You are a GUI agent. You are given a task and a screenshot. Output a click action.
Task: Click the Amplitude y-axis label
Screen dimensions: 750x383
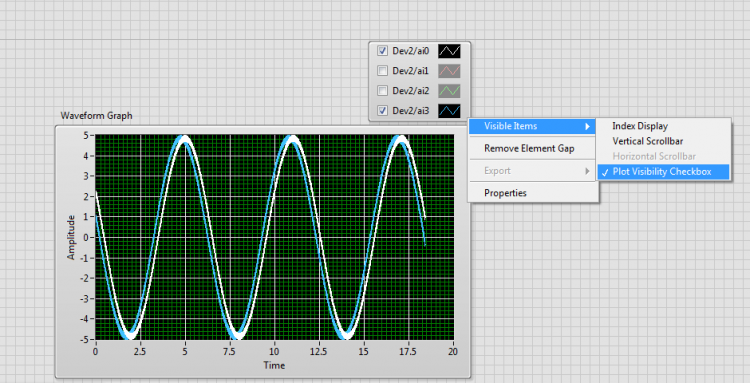pyautogui.click(x=71, y=237)
